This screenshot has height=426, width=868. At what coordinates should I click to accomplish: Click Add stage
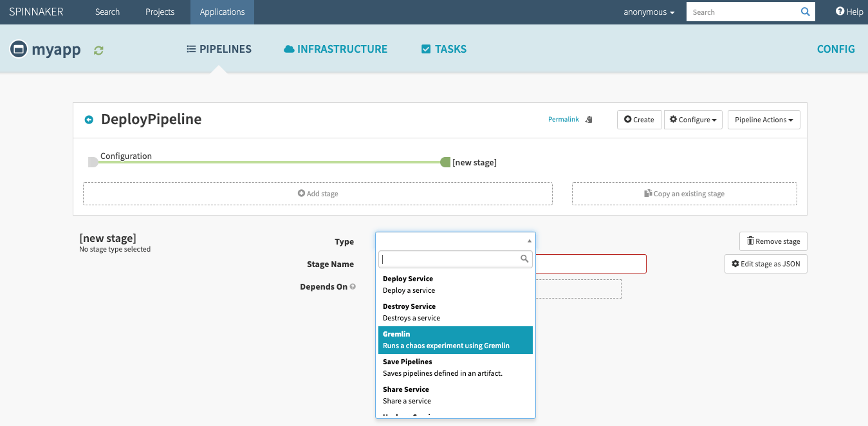click(x=318, y=194)
